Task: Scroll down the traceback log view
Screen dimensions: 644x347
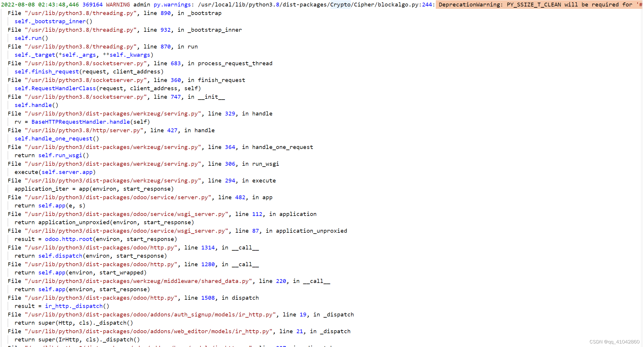Action: point(642,321)
